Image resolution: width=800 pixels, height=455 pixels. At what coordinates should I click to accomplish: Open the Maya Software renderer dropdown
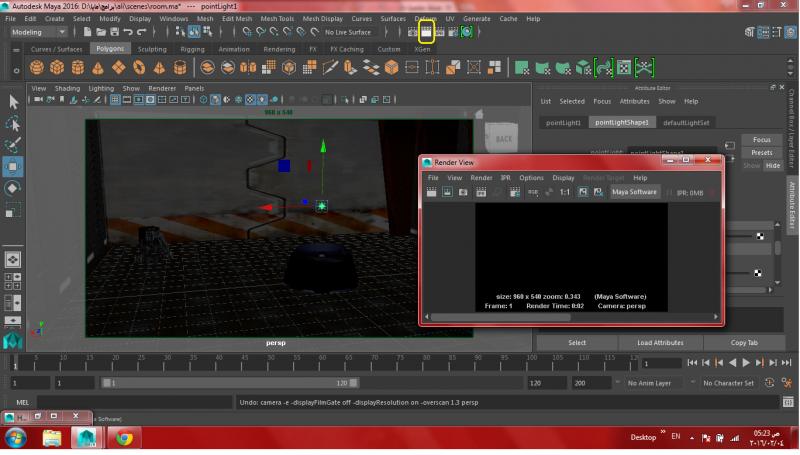coord(634,192)
